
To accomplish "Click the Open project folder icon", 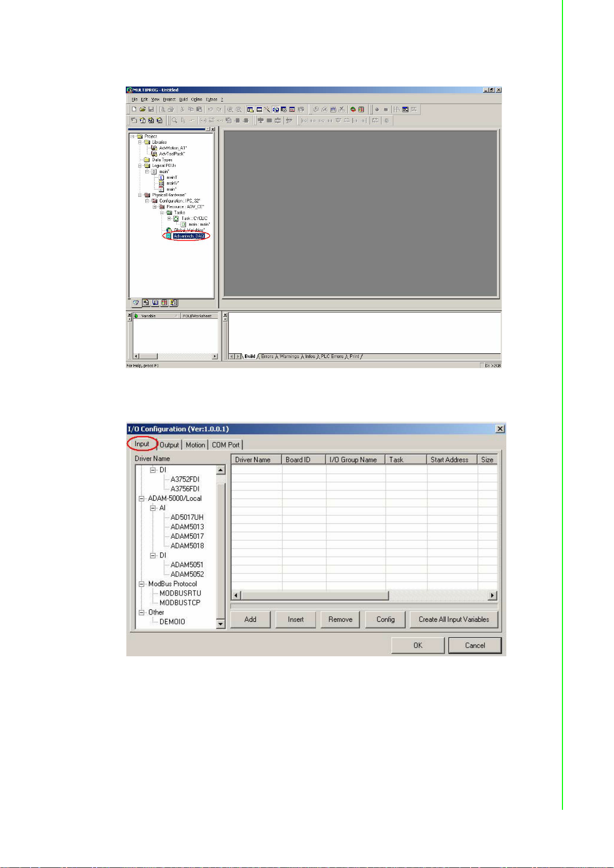I will [142, 109].
